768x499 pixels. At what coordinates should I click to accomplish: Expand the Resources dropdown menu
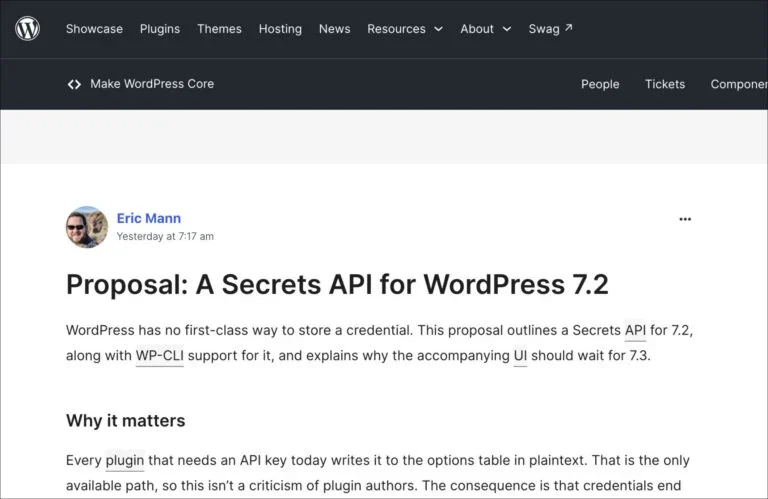coord(405,29)
